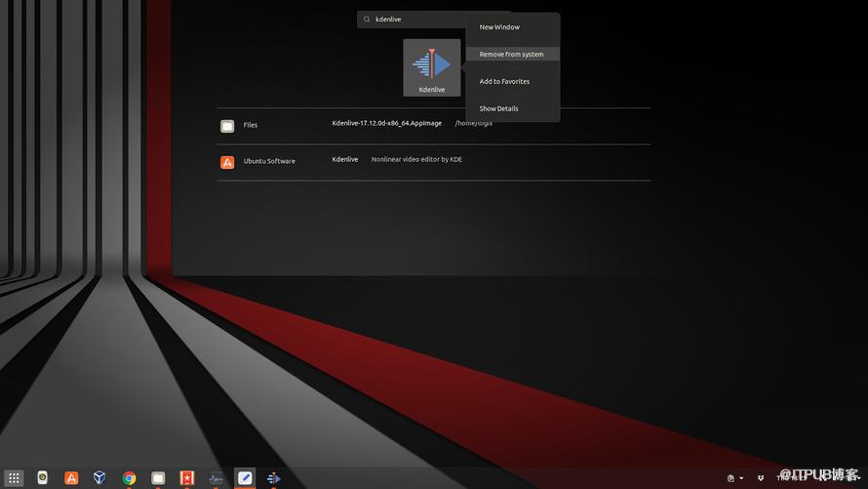
Task: Open the Ubuntu Software provider icon
Action: click(x=227, y=162)
